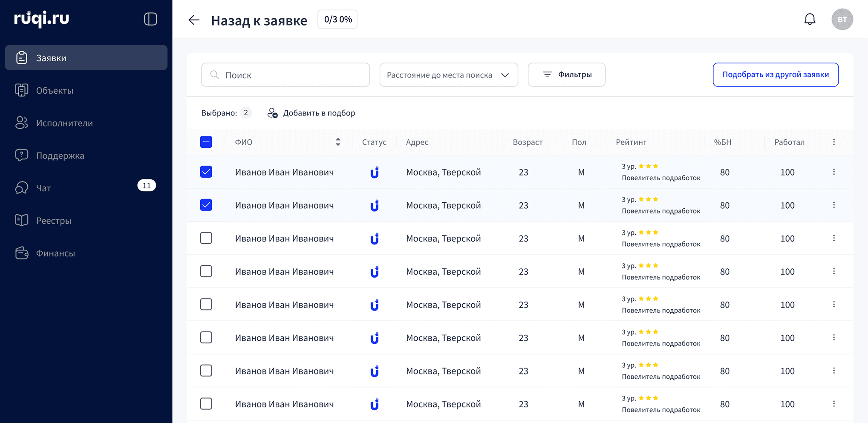Viewport: 868px width, 423px height.
Task: Open notifications bell
Action: 810,19
